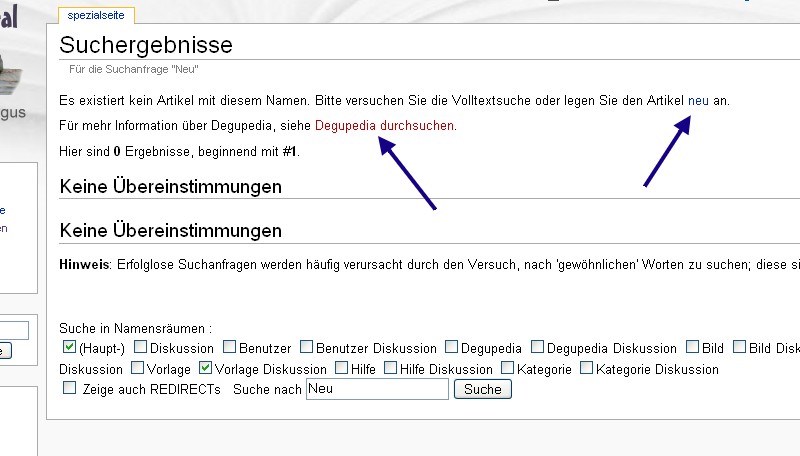Check the Kategorie Diskussion checkbox

(x=586, y=369)
